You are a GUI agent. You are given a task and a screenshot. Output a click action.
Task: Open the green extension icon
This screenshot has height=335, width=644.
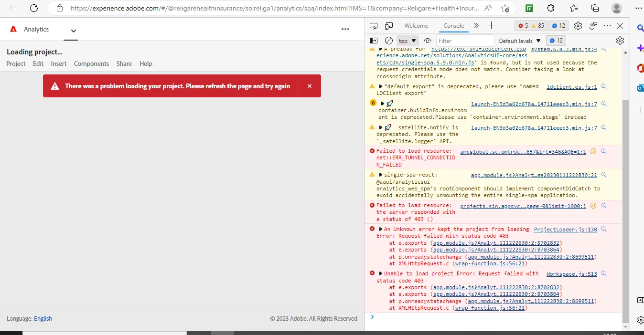(x=529, y=8)
